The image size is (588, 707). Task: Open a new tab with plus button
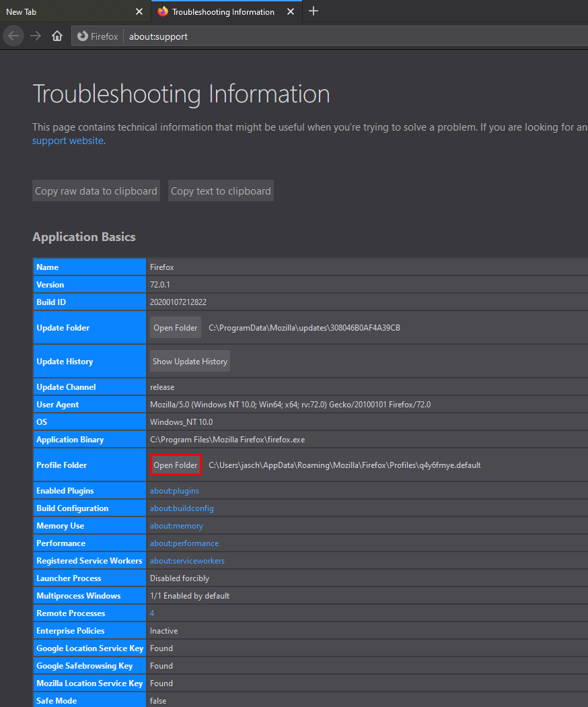coord(314,11)
